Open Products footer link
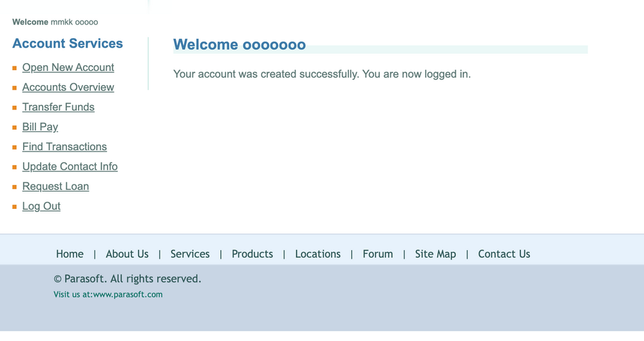The image size is (644, 341). point(252,254)
